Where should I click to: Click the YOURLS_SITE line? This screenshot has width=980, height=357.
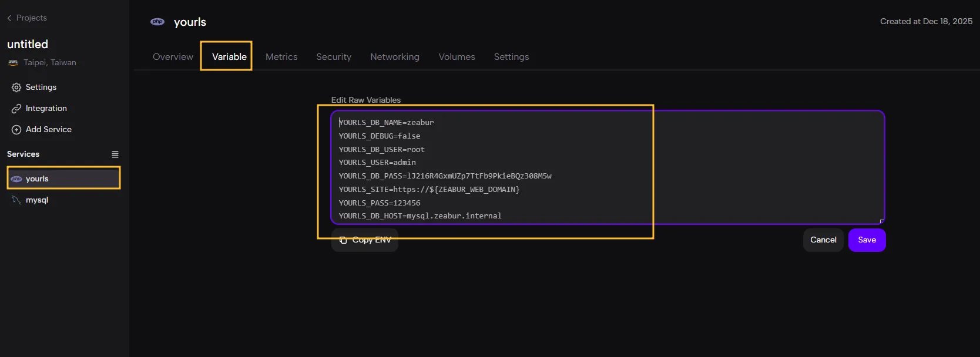coord(429,190)
